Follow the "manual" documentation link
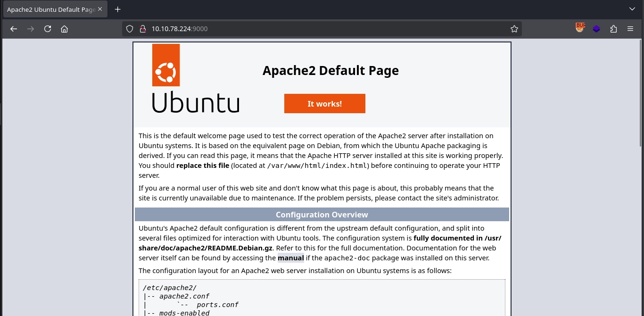 pyautogui.click(x=290, y=258)
